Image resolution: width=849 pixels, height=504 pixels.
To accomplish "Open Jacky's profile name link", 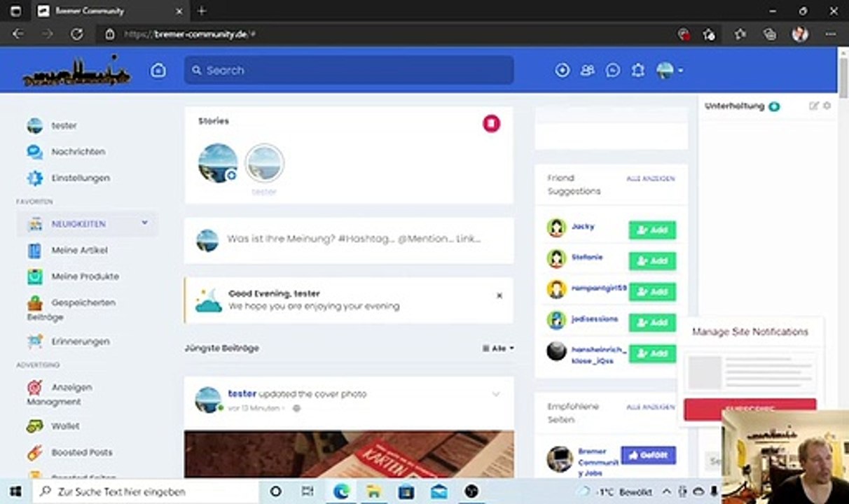I will click(x=583, y=226).
